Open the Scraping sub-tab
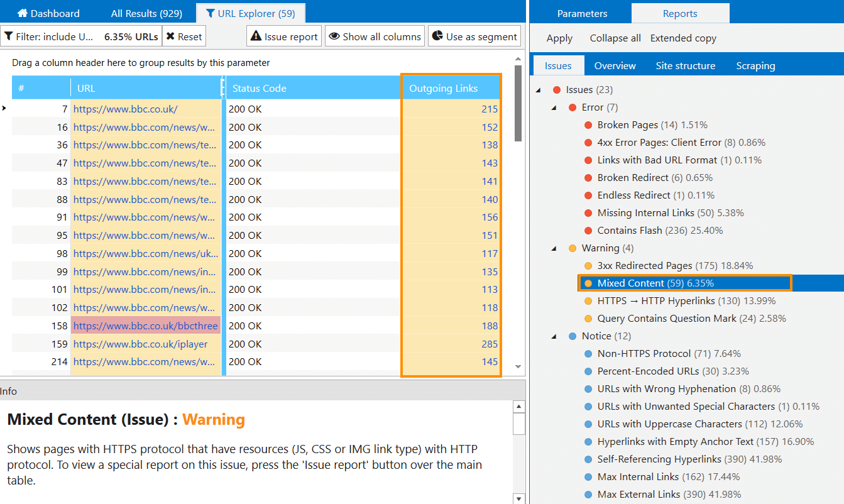The image size is (844, 504). click(755, 65)
